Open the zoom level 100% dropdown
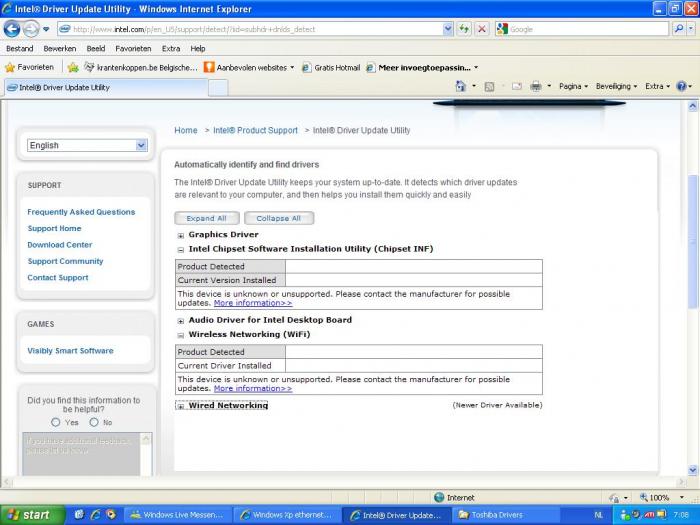This screenshot has width=700, height=525. click(x=682, y=497)
